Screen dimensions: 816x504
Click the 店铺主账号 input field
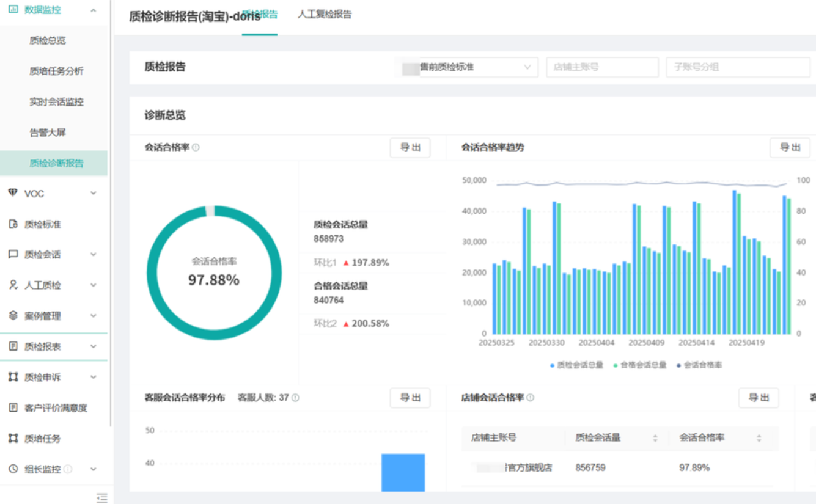(602, 67)
